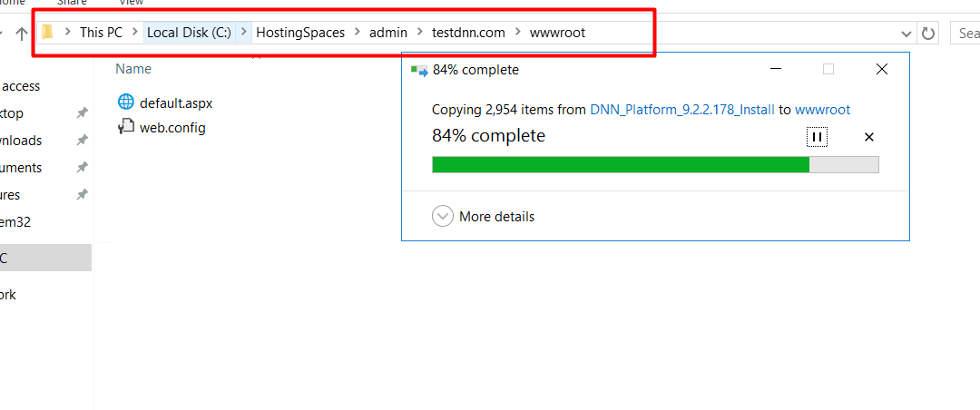The height and width of the screenshot is (410, 980).
Task: Select the web.config file
Action: tap(172, 128)
